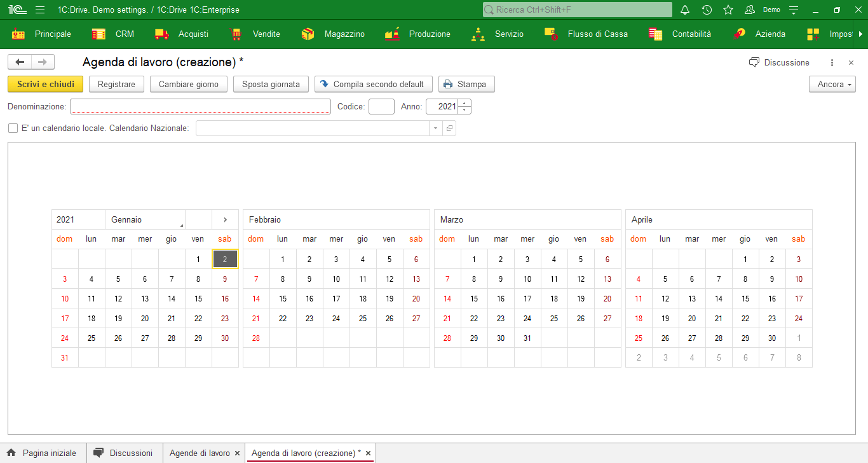Click the 2021 year cell in calendar header
The height and width of the screenshot is (463, 868).
click(x=79, y=219)
